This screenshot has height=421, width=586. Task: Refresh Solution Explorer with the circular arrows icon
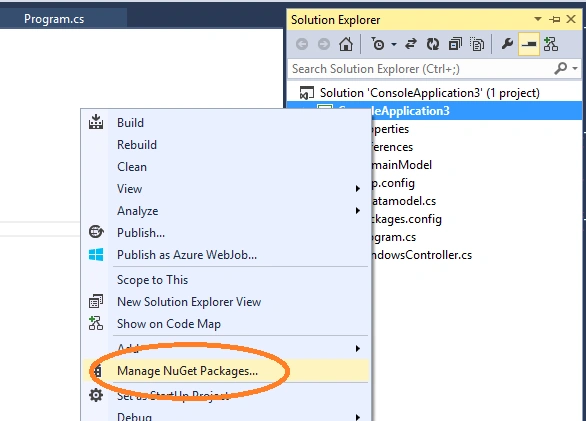point(433,44)
